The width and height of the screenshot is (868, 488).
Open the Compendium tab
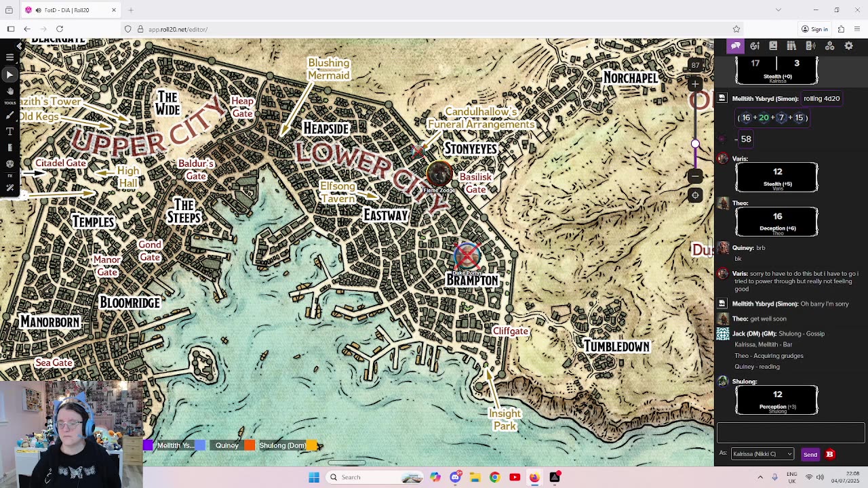791,45
